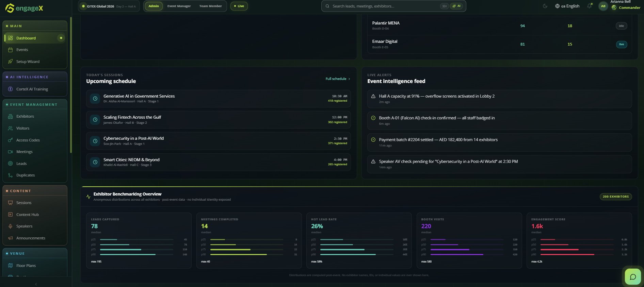Image resolution: width=644 pixels, height=287 pixels.
Task: Click the engageX logo
Action: (x=24, y=8)
